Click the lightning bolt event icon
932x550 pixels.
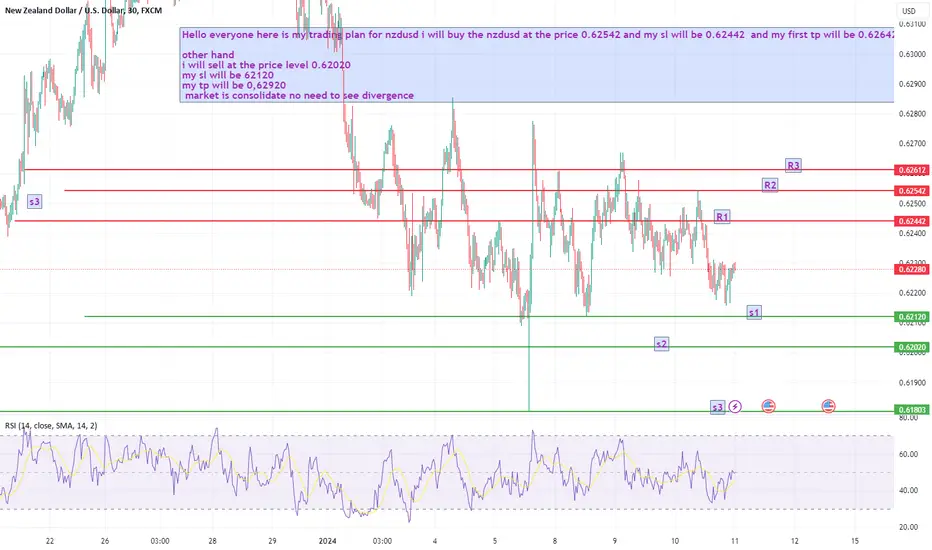tap(735, 407)
